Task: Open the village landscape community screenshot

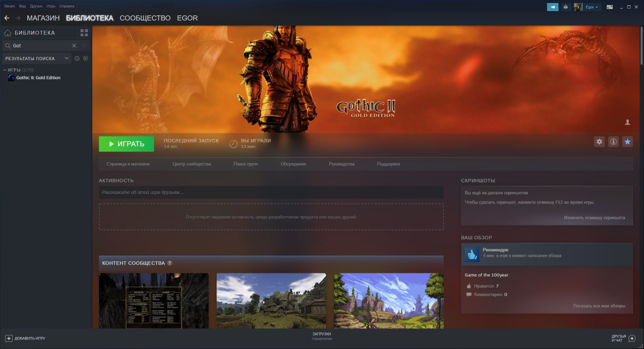Action: pos(271,301)
